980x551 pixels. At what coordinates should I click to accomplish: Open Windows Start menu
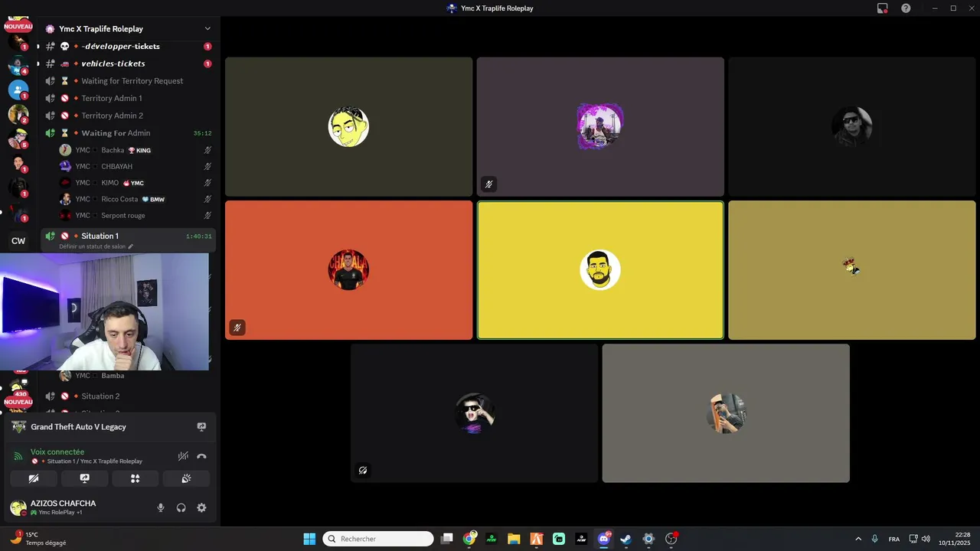[309, 539]
